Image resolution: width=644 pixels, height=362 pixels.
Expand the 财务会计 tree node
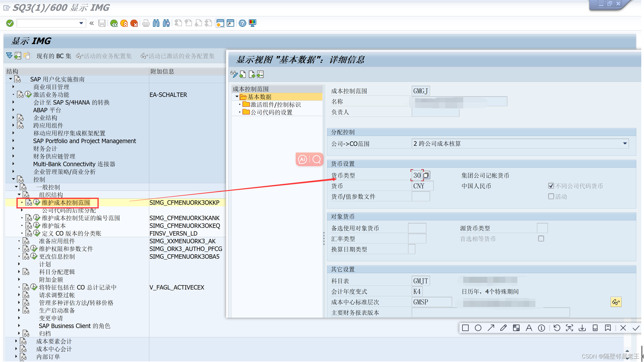[x=14, y=148]
